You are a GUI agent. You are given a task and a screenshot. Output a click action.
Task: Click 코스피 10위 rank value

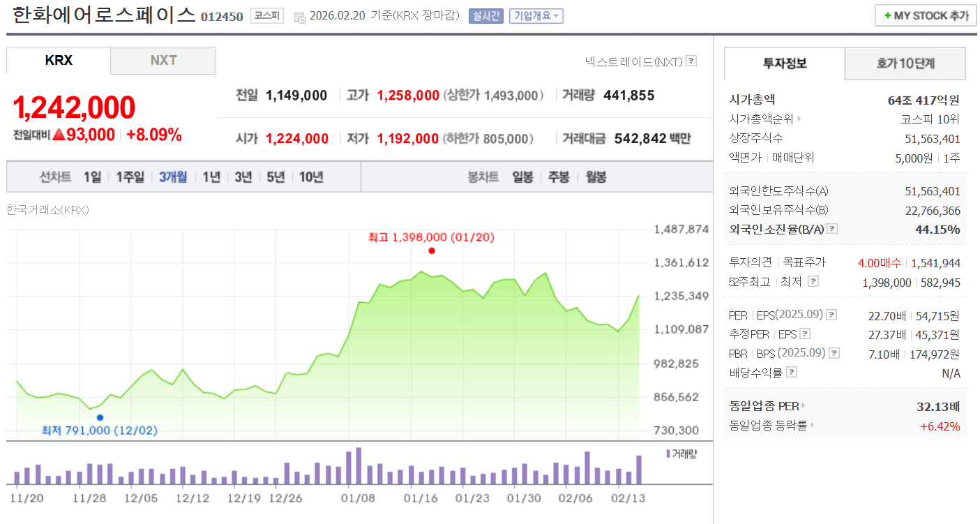click(x=930, y=119)
